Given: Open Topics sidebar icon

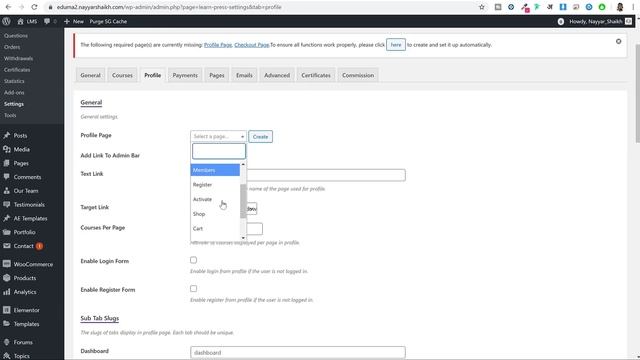Looking at the screenshot, I should coord(7,356).
